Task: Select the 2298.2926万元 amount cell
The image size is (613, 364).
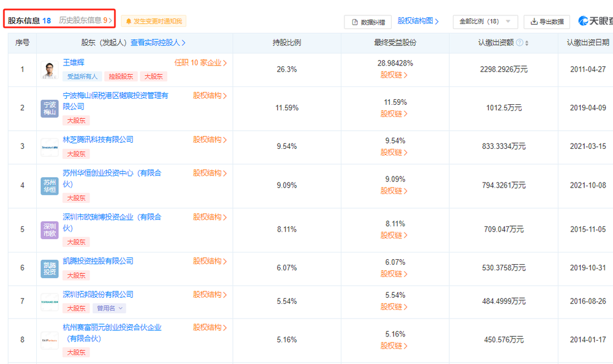Action: 503,70
